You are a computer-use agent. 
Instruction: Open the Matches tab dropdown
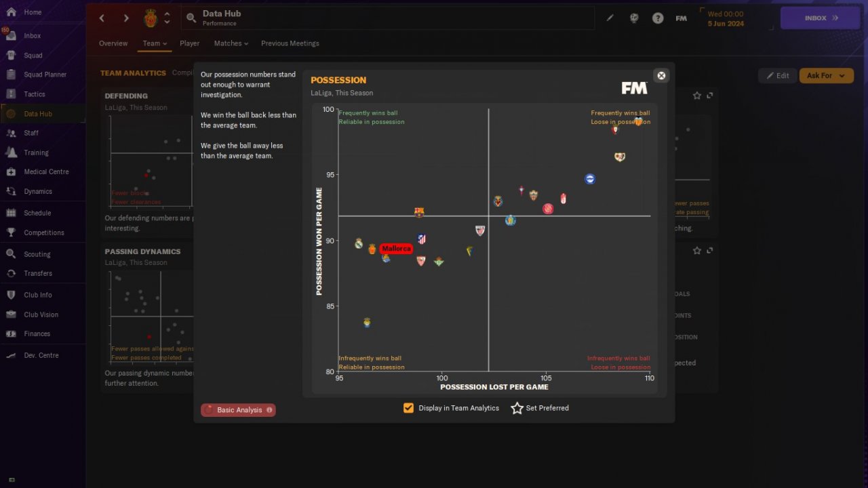(x=231, y=43)
